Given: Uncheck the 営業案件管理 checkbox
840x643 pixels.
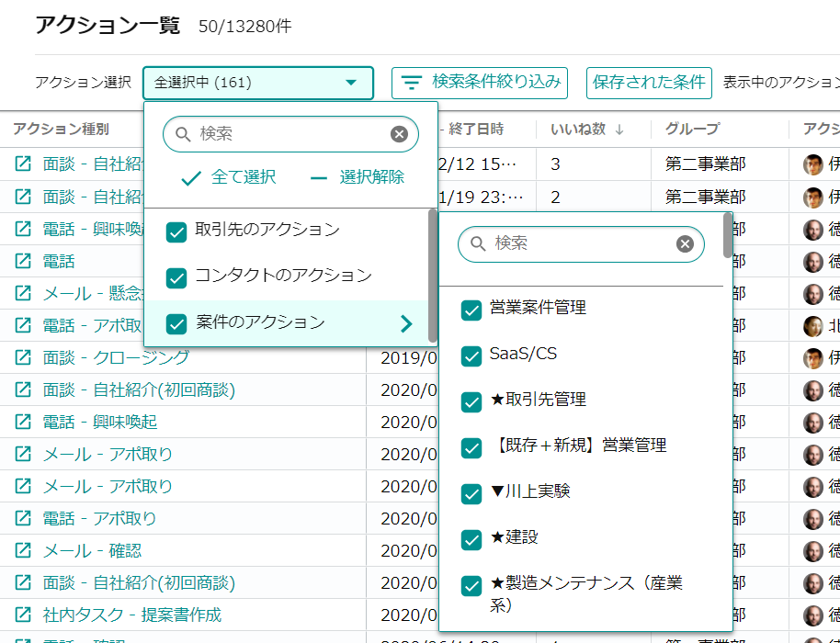Looking at the screenshot, I should click(x=471, y=310).
